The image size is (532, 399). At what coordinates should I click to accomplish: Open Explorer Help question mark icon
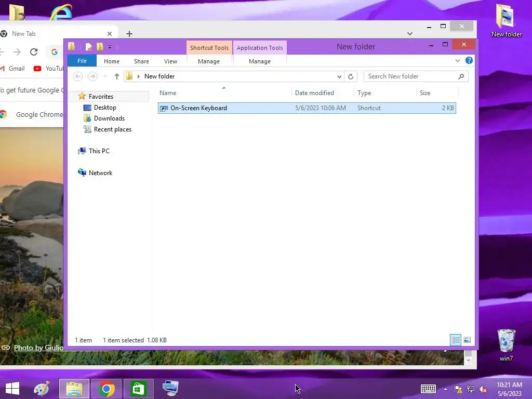pos(469,60)
